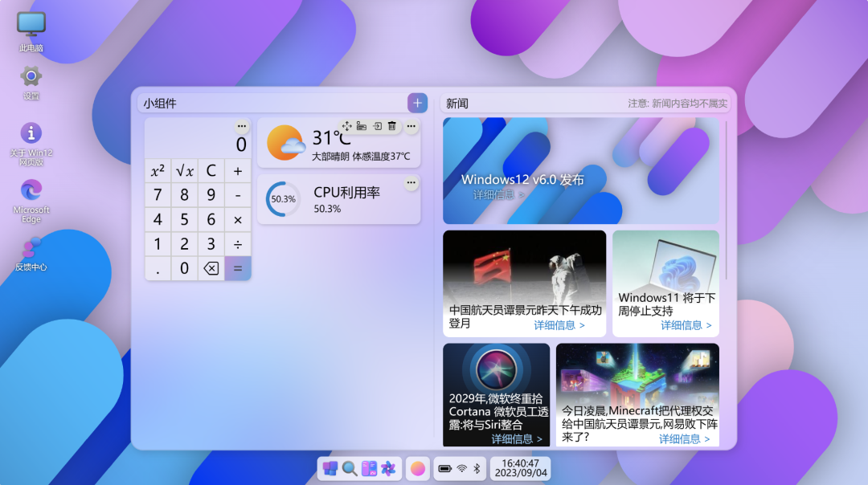Toggle Bluetooth from the system tray
This screenshot has width=868, height=485.
pyautogui.click(x=477, y=468)
